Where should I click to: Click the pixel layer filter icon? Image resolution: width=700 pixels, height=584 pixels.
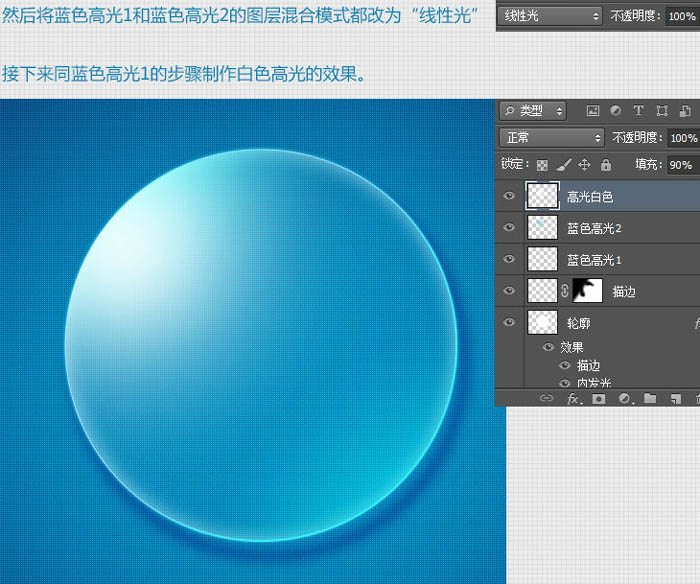(x=592, y=111)
